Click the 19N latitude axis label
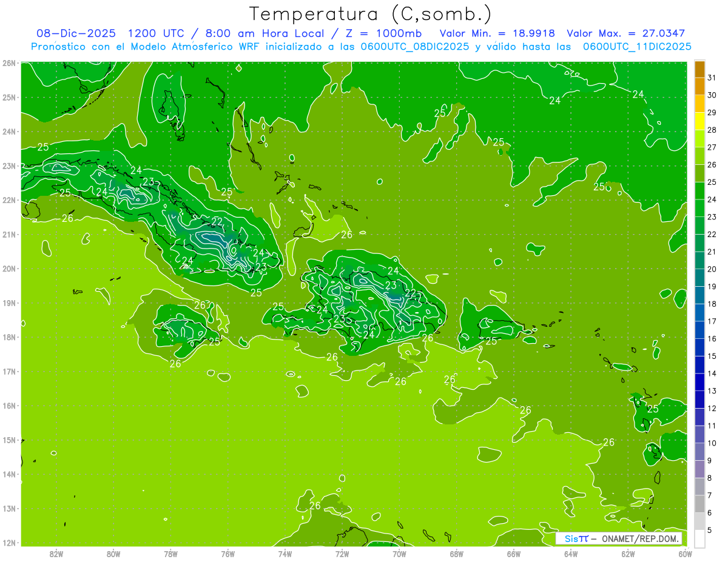This screenshot has height=562, width=728. pyautogui.click(x=9, y=303)
